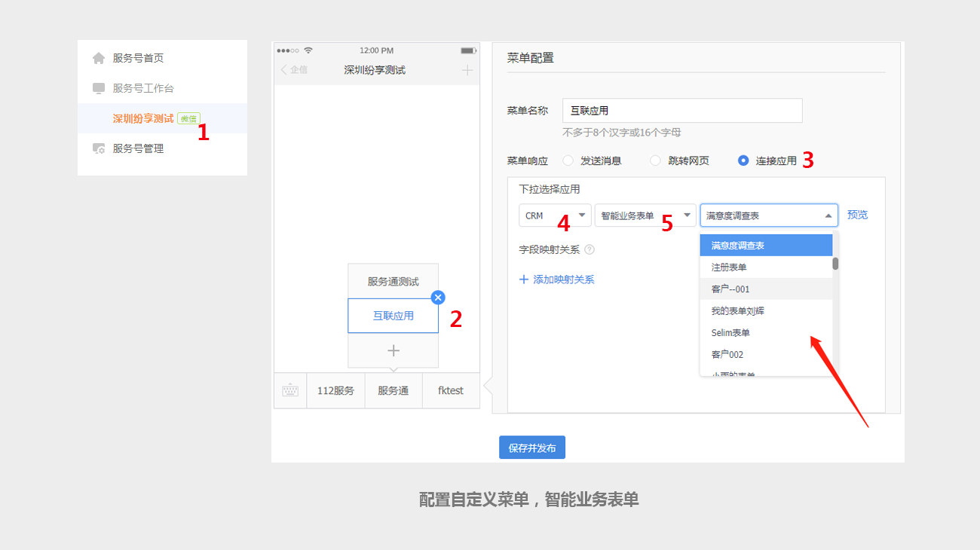Select the 跳转网页 radio button
Image resolution: width=980 pixels, height=550 pixels.
pyautogui.click(x=655, y=160)
